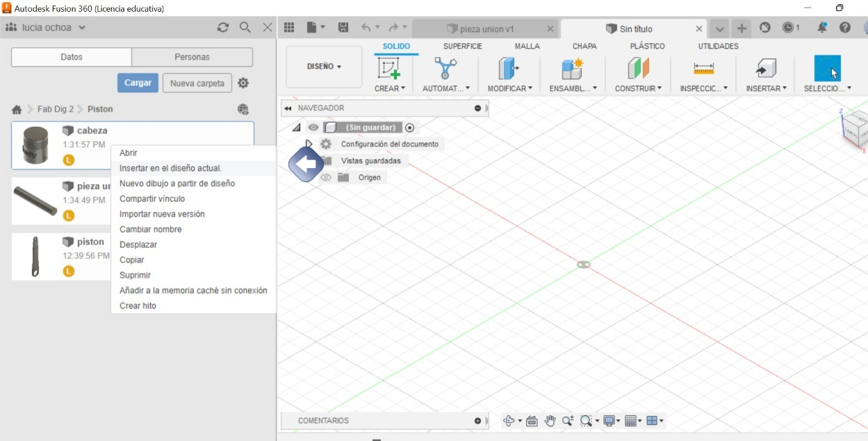
Task: Select 'Cambiar nombre' in the context menu
Action: pos(151,229)
